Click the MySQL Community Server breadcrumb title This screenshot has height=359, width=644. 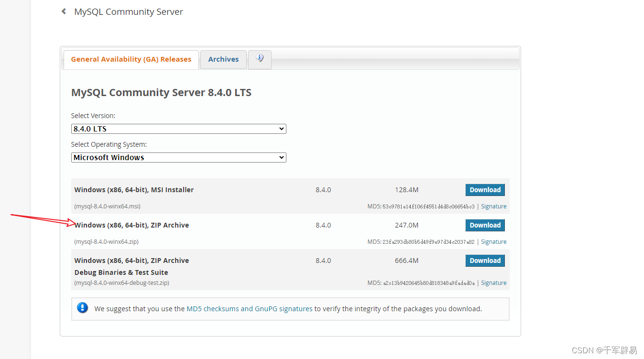[x=129, y=12]
